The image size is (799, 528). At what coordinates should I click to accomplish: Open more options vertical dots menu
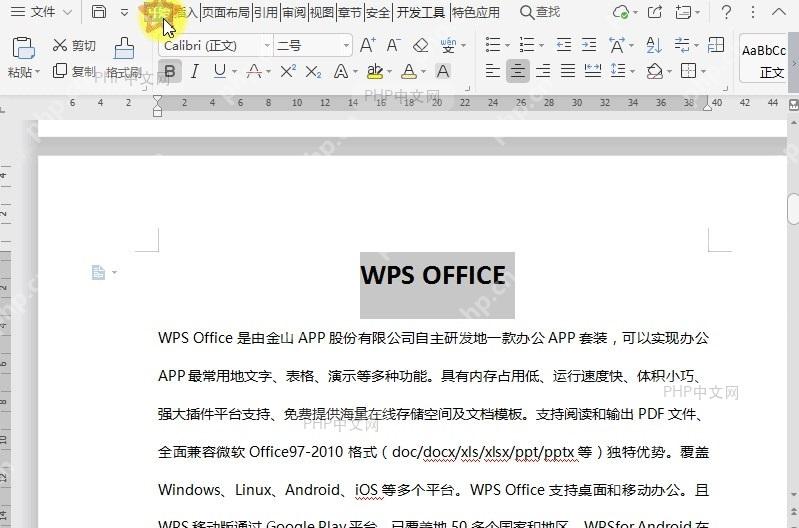click(x=753, y=12)
